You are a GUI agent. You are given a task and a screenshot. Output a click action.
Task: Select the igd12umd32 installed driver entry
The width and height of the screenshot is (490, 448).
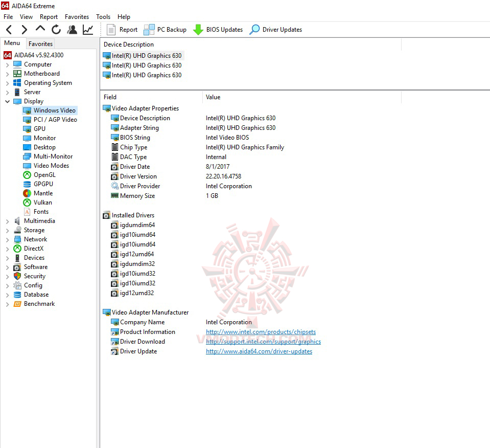[132, 293]
